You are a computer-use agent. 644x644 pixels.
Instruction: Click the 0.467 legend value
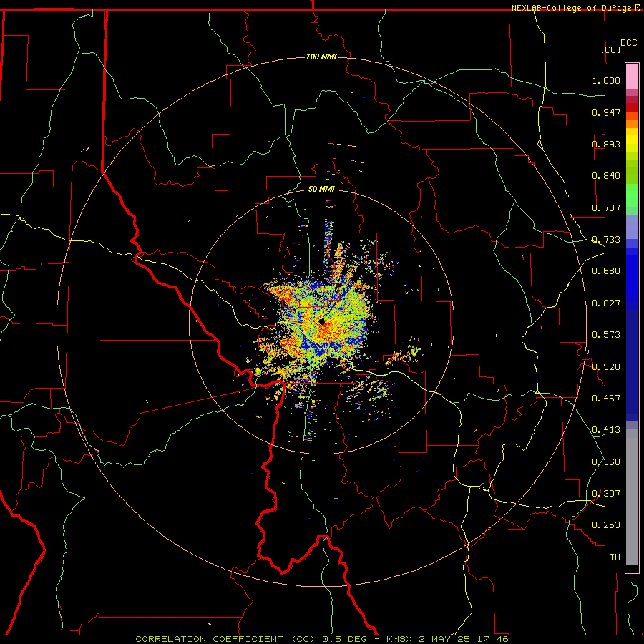[x=606, y=399]
